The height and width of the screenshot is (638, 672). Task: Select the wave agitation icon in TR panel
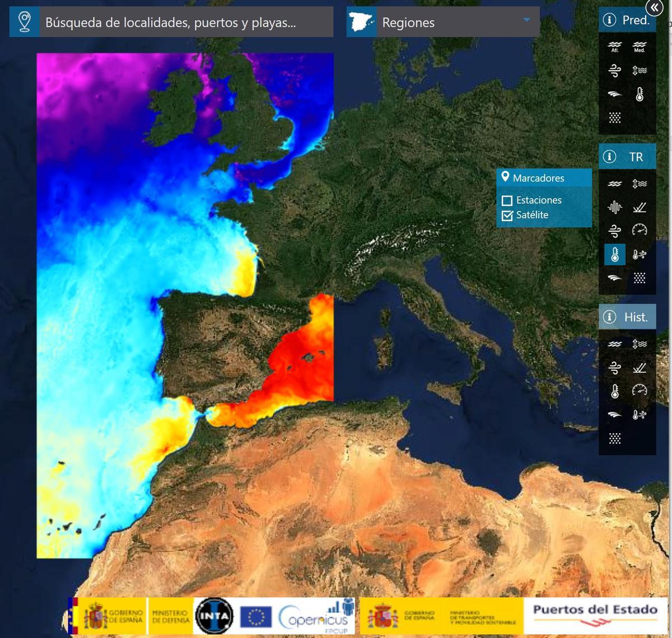tap(614, 207)
